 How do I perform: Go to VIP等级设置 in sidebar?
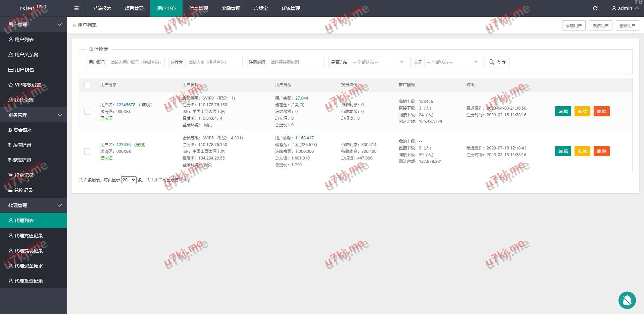click(x=28, y=85)
